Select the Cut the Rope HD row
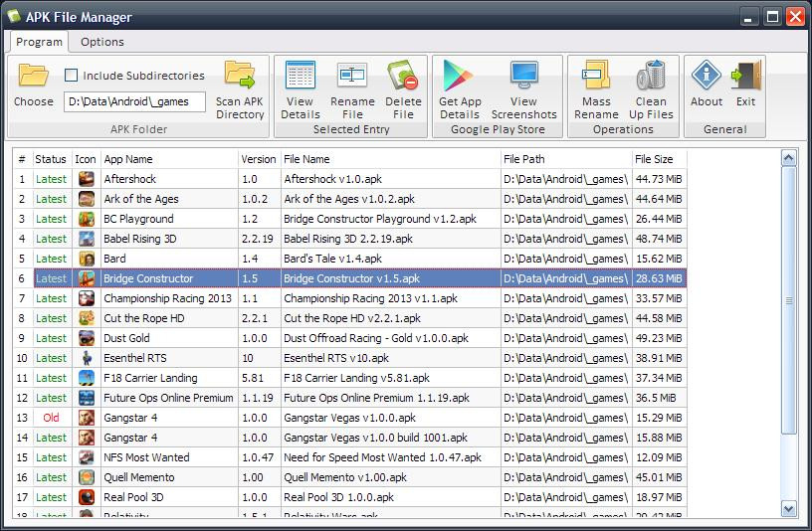The image size is (812, 531). click(x=350, y=318)
